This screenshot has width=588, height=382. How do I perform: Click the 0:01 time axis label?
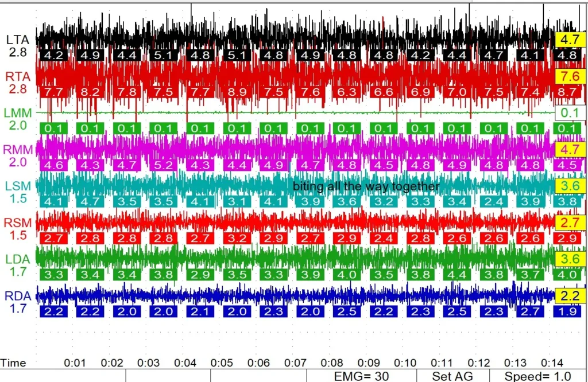(75, 363)
